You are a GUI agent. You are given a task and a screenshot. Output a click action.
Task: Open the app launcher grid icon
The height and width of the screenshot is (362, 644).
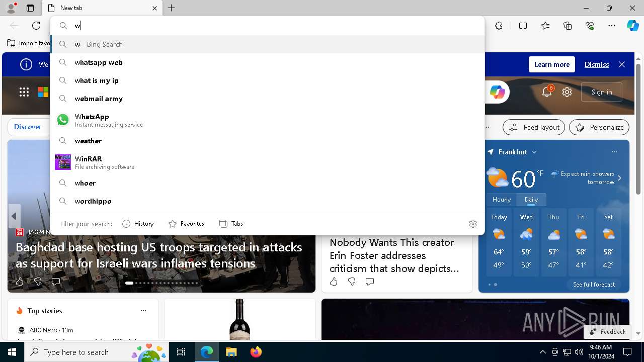24,92
